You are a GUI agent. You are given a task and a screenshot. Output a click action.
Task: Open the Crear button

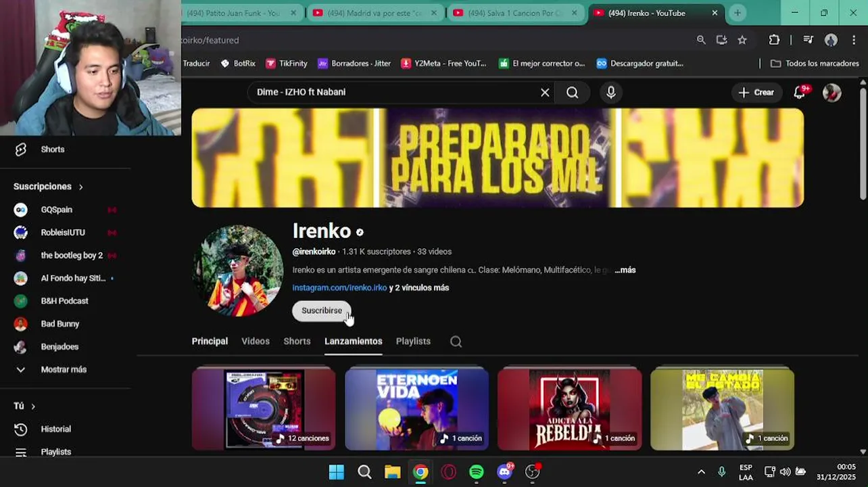(756, 93)
